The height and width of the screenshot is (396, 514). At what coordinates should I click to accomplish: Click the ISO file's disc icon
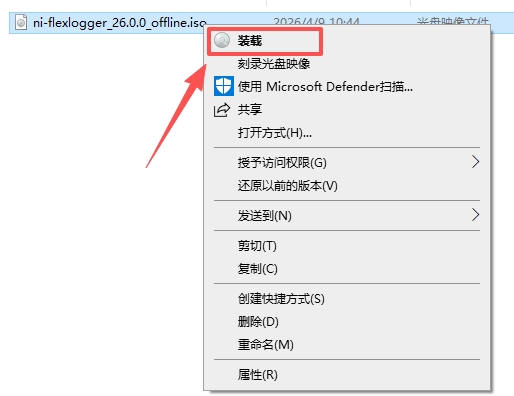point(21,23)
